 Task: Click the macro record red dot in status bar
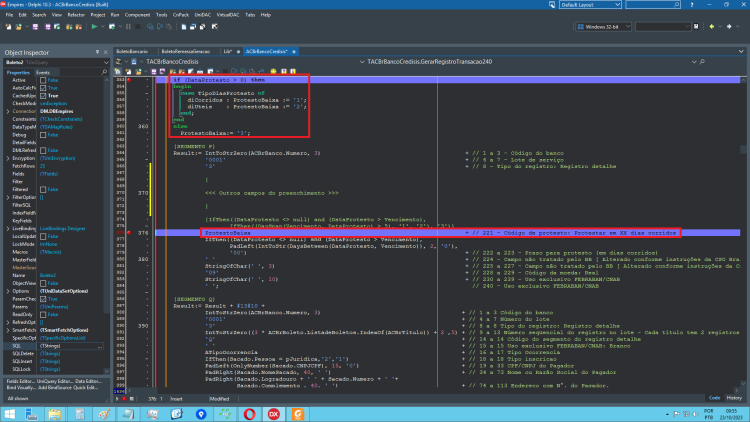[x=124, y=399]
